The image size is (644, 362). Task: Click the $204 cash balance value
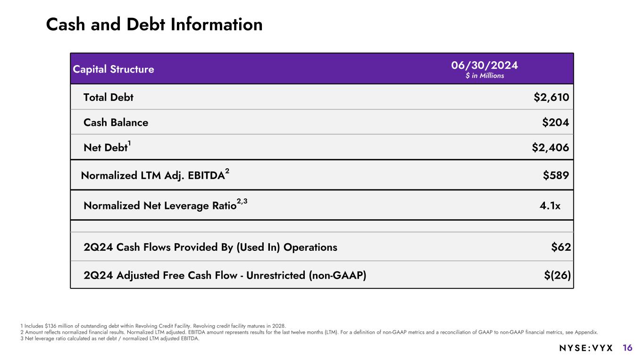click(x=555, y=123)
